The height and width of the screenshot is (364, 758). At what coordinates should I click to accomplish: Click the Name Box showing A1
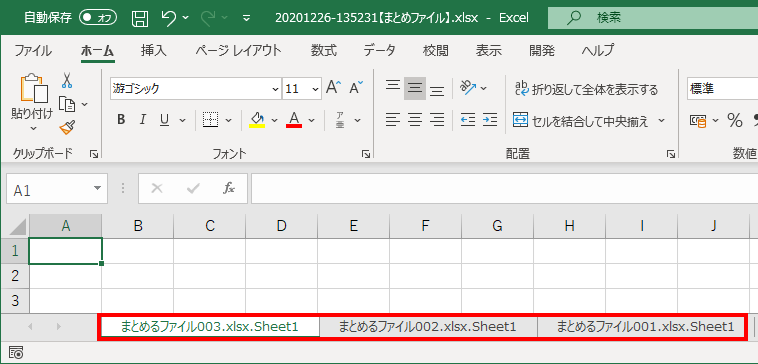tap(57, 189)
